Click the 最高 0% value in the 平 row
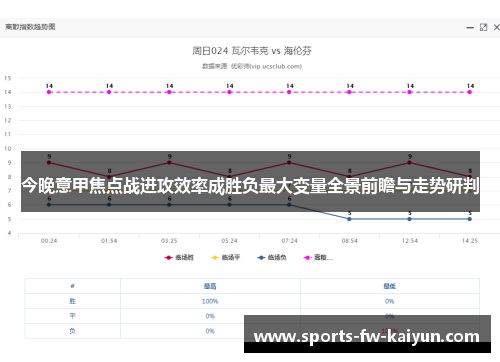The height and width of the screenshot is (362, 500). tap(210, 316)
